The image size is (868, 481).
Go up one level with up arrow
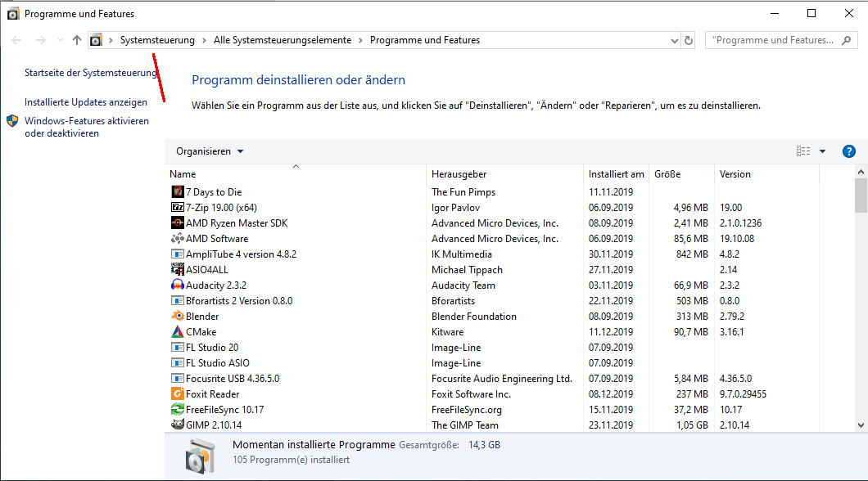[x=77, y=40]
